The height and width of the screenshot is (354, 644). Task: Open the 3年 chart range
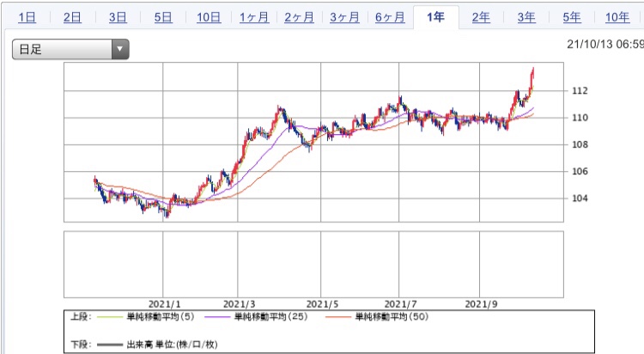[526, 17]
